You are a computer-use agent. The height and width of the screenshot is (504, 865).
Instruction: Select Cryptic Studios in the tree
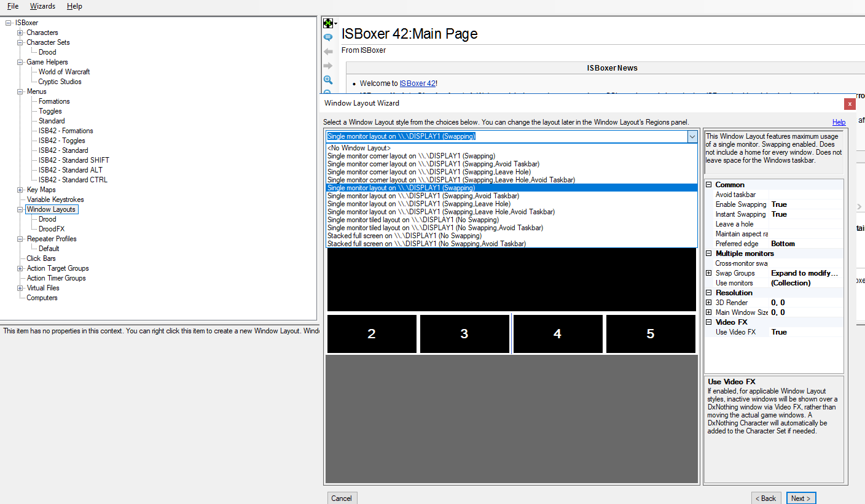tap(60, 82)
